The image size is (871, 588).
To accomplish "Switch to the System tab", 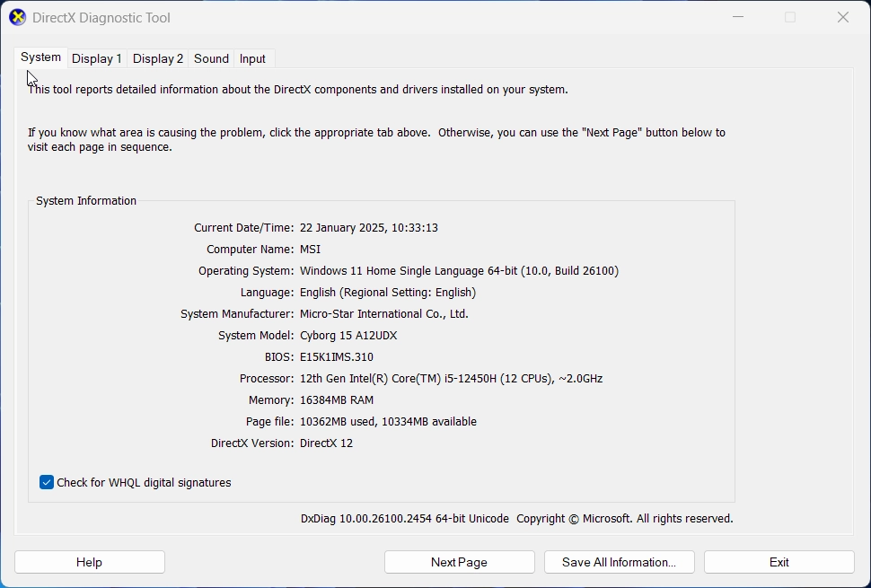I will [x=40, y=57].
